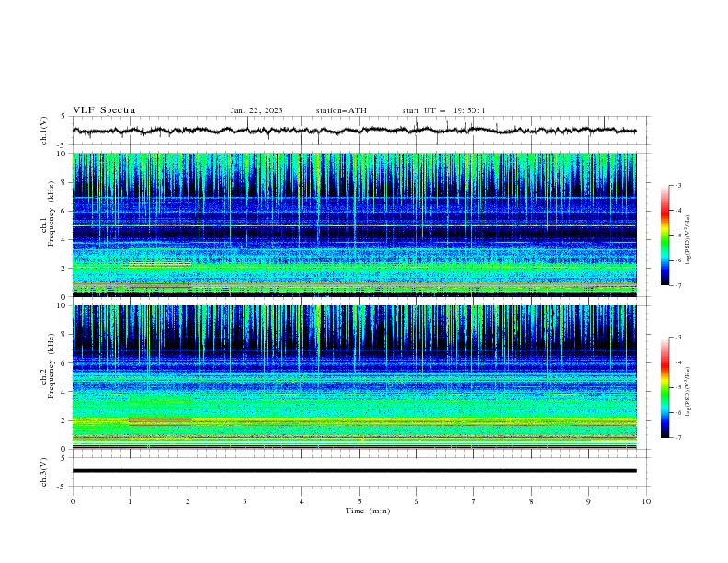Select the "start UT = 19:50:1" text
The height and width of the screenshot is (563, 728).
444,110
